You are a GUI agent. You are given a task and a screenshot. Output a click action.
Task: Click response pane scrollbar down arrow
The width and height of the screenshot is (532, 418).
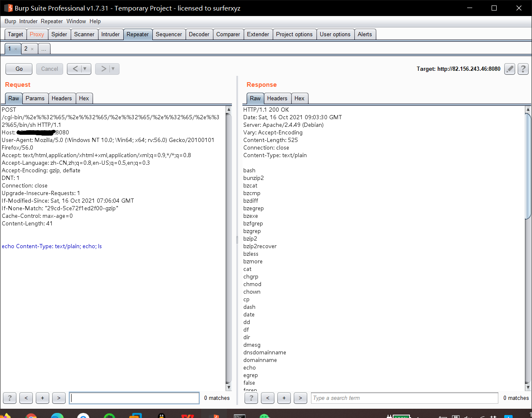point(528,387)
